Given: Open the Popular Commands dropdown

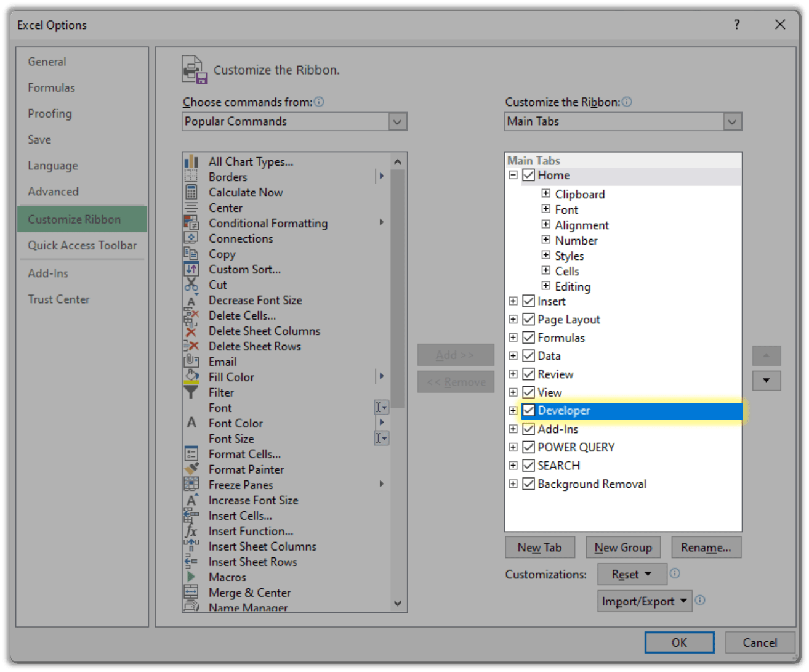Looking at the screenshot, I should click(x=398, y=121).
